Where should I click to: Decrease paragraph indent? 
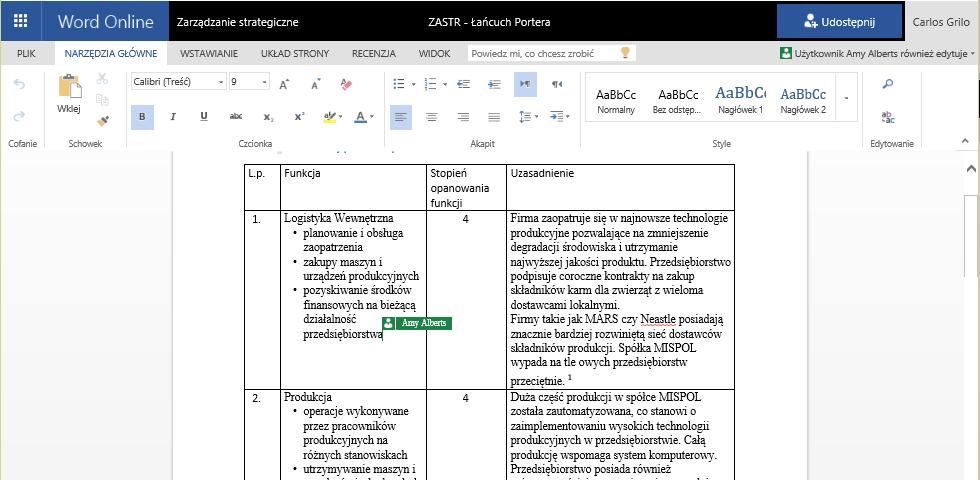463,84
